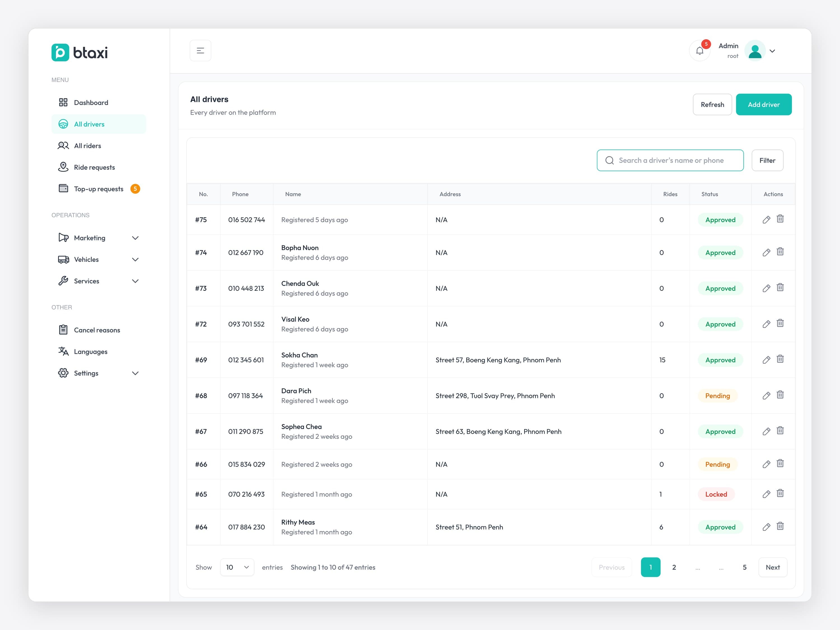
Task: Select the All drivers sidebar item
Action: [x=99, y=124]
